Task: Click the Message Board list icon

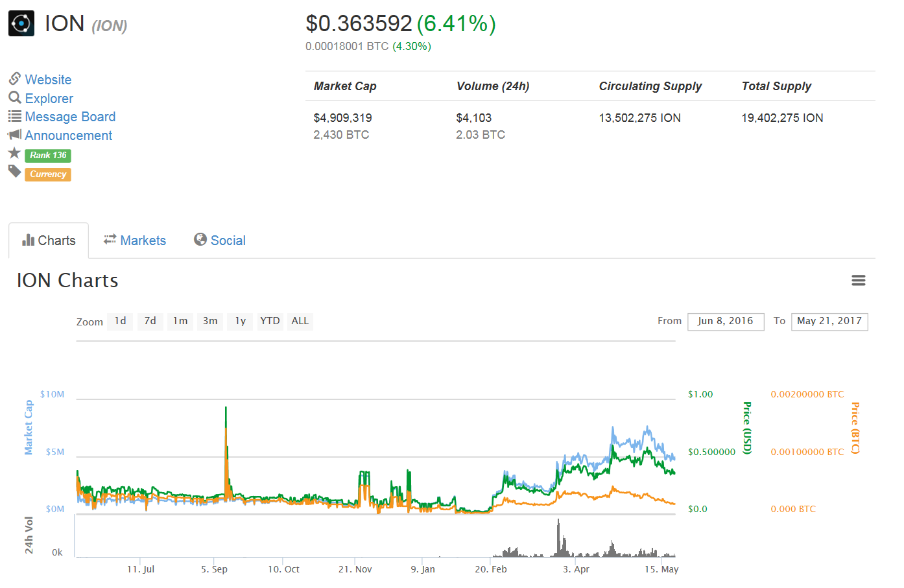Action: (x=15, y=116)
